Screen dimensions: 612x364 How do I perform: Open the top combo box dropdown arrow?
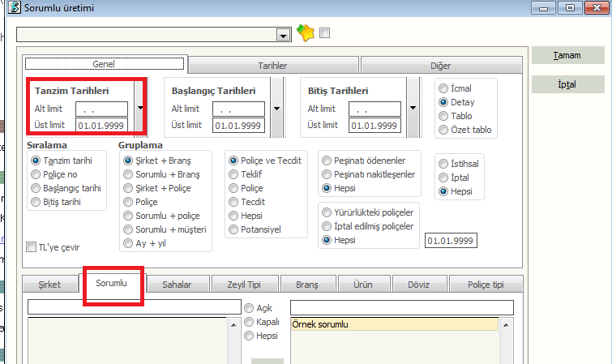[283, 36]
